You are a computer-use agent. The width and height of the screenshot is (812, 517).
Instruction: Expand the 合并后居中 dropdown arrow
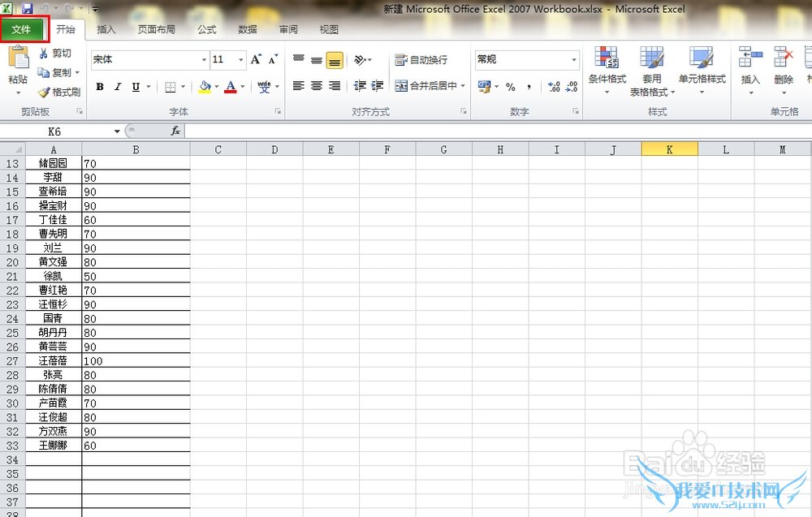tap(463, 86)
